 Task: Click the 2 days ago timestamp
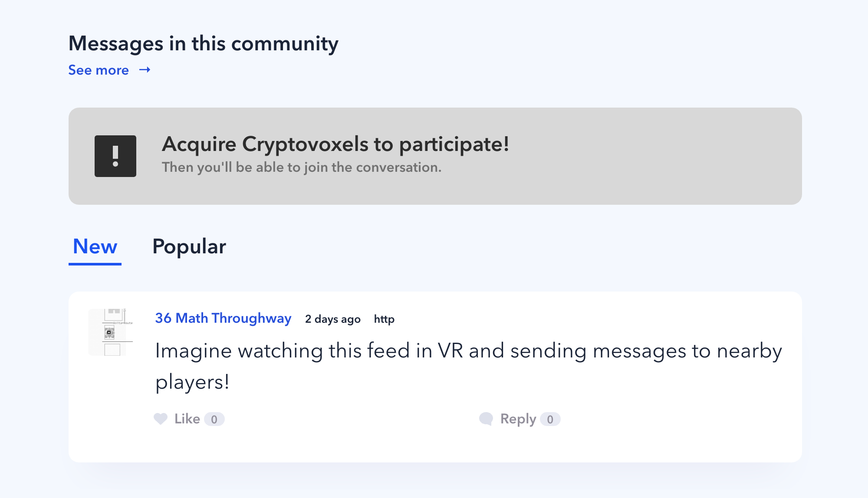[x=332, y=319]
